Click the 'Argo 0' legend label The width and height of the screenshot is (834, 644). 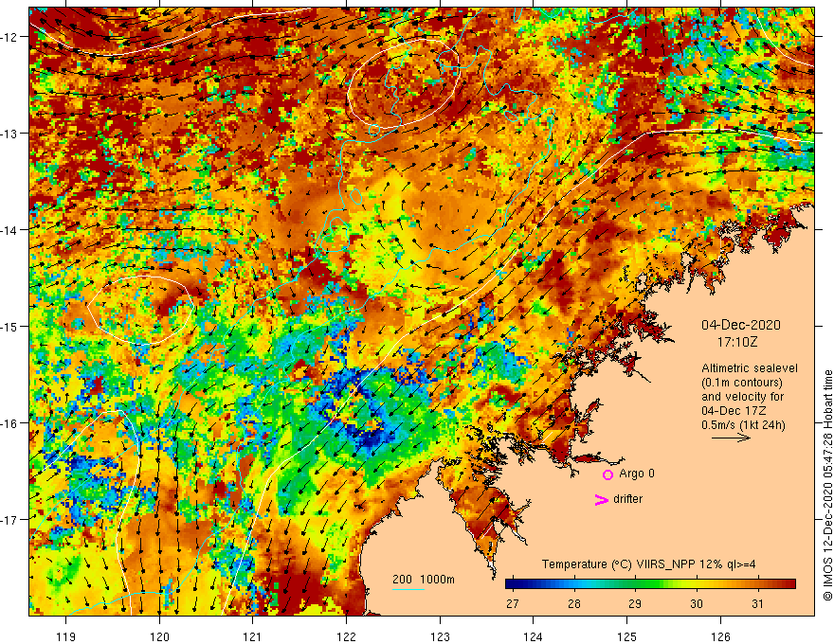tap(637, 474)
